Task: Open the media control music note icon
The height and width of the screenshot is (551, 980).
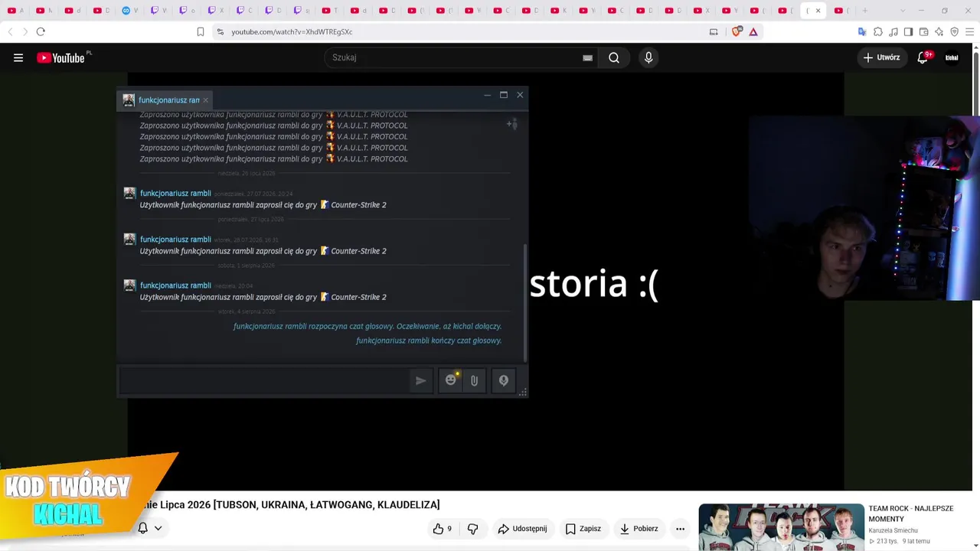Action: point(893,31)
